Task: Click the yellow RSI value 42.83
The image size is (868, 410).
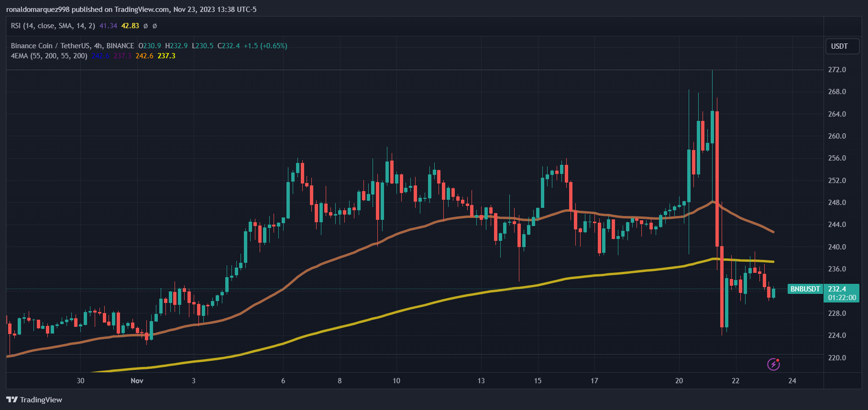Action: point(130,26)
